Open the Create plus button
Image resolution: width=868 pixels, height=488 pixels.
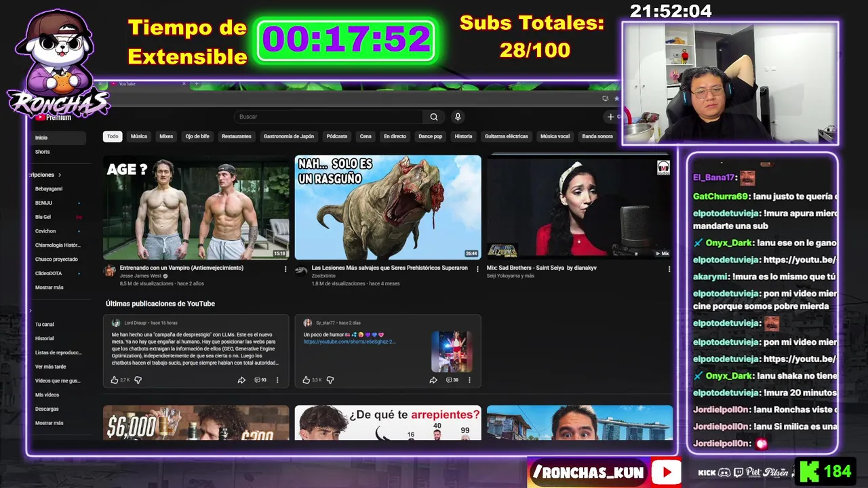point(611,117)
